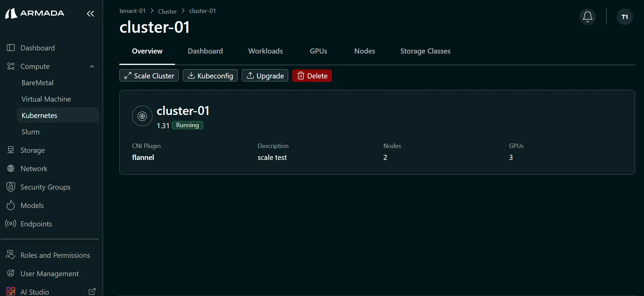Open the Storage Classes tab

coord(425,51)
